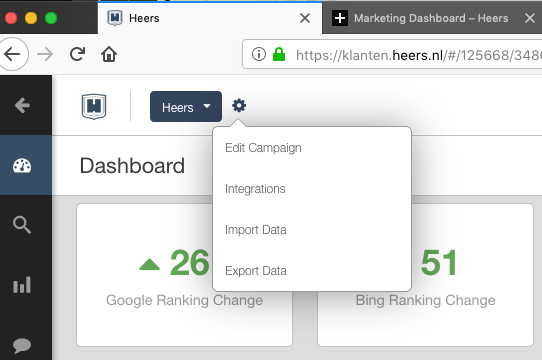The image size is (542, 360).
Task: Open the speech bubble icon in sidebar
Action: coord(22,345)
